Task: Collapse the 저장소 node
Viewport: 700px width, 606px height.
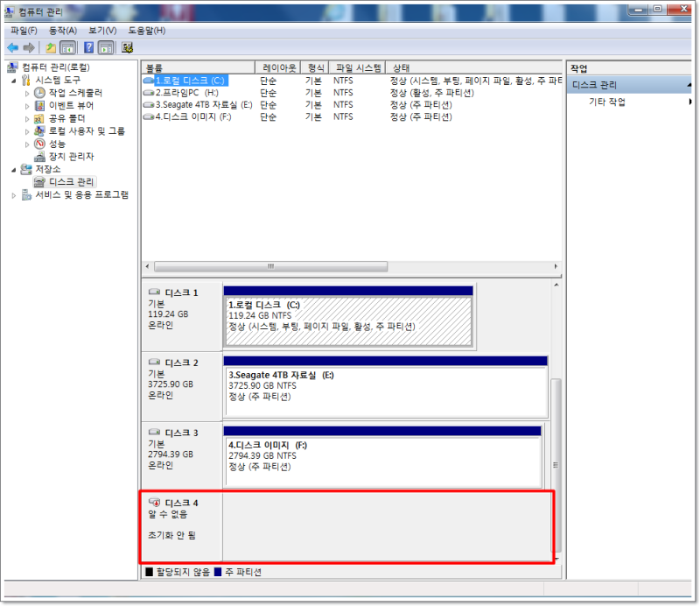Action: [14, 170]
